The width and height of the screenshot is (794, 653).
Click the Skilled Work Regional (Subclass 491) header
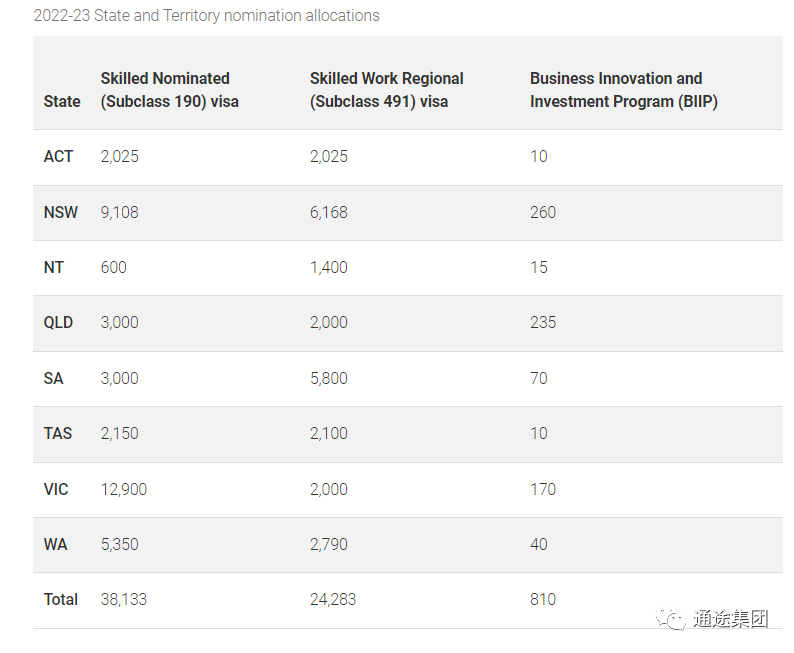[386, 90]
